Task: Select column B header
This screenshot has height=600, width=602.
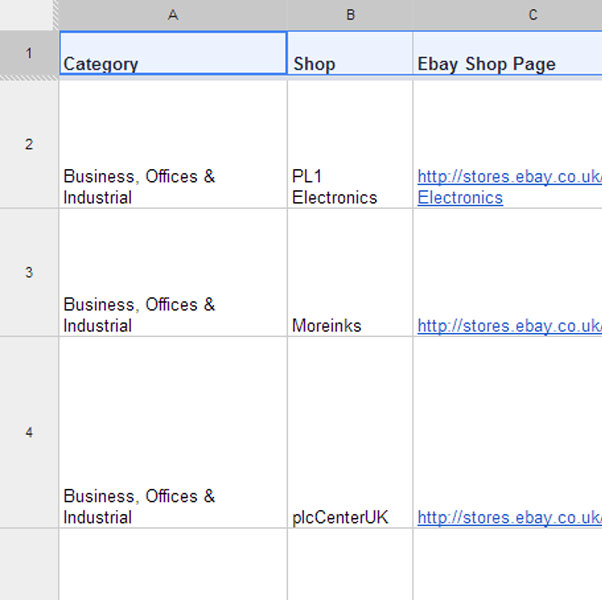Action: (x=350, y=15)
